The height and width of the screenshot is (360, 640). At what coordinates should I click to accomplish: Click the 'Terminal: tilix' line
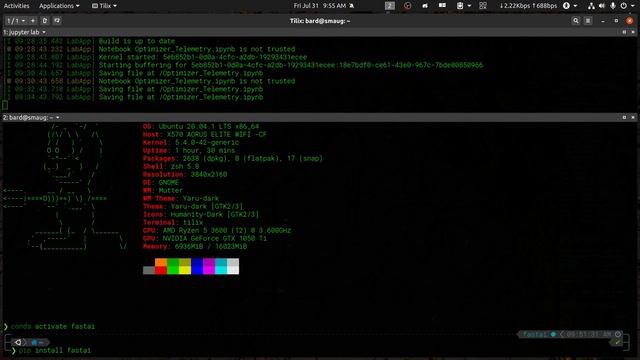[173, 222]
